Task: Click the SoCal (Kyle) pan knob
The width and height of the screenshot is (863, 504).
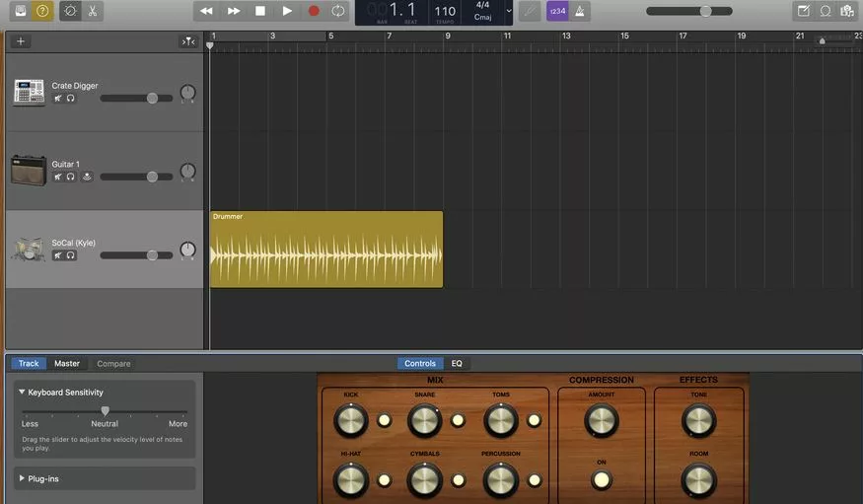Action: point(187,250)
